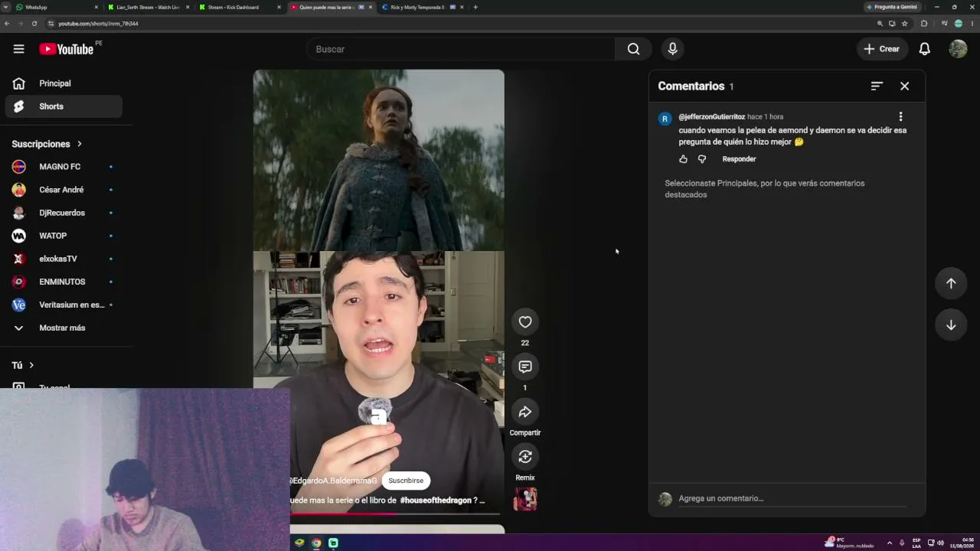The height and width of the screenshot is (551, 980).
Task: Remix this Short
Action: pos(524,457)
